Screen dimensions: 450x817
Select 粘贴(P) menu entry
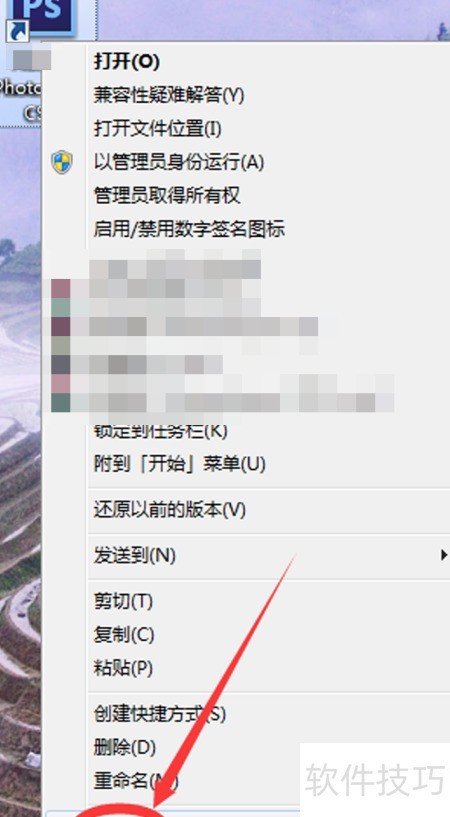(123, 668)
